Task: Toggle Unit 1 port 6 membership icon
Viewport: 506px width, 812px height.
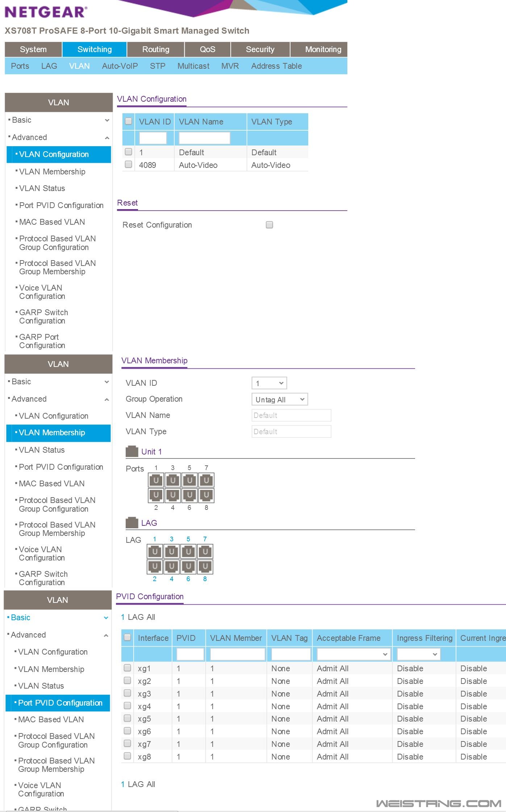Action: tap(189, 495)
